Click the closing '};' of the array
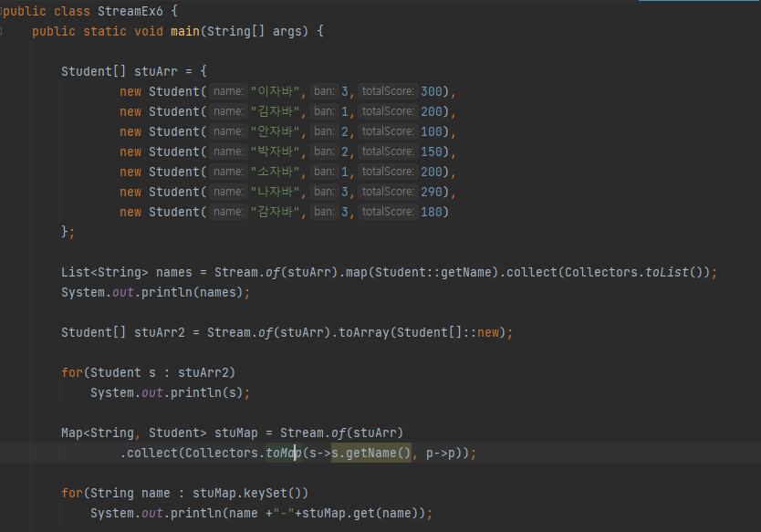The image size is (761, 532). [68, 232]
